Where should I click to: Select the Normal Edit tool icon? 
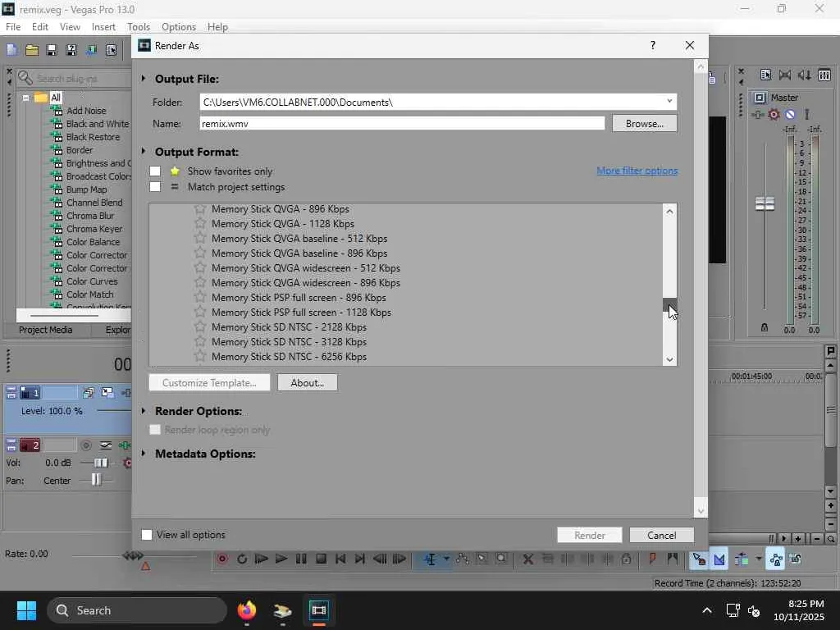(x=430, y=559)
